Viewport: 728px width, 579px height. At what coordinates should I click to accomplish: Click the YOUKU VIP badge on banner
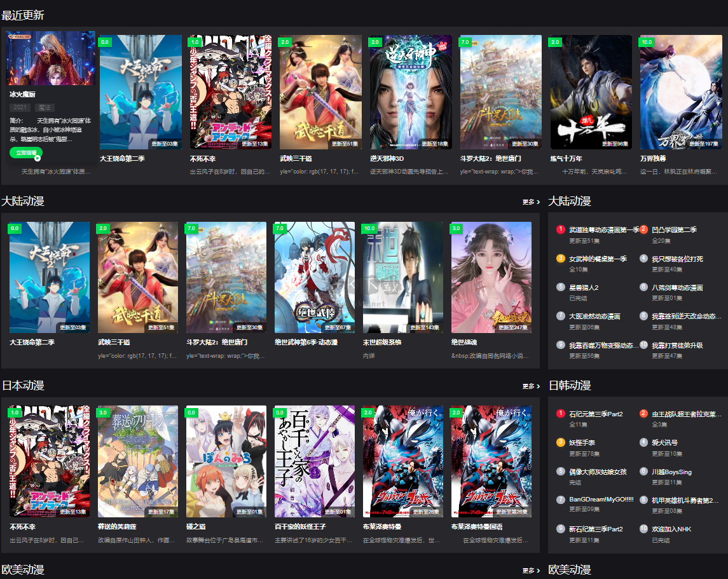(20, 36)
